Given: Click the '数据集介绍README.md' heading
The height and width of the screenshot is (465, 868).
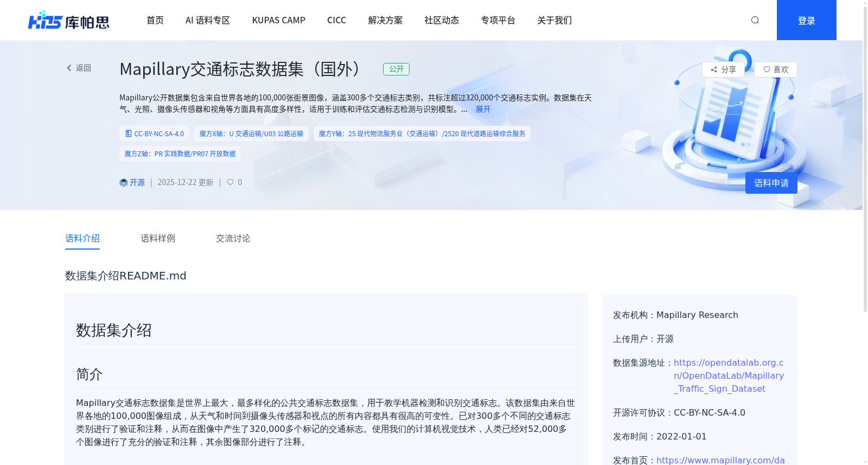Looking at the screenshot, I should [x=126, y=276].
